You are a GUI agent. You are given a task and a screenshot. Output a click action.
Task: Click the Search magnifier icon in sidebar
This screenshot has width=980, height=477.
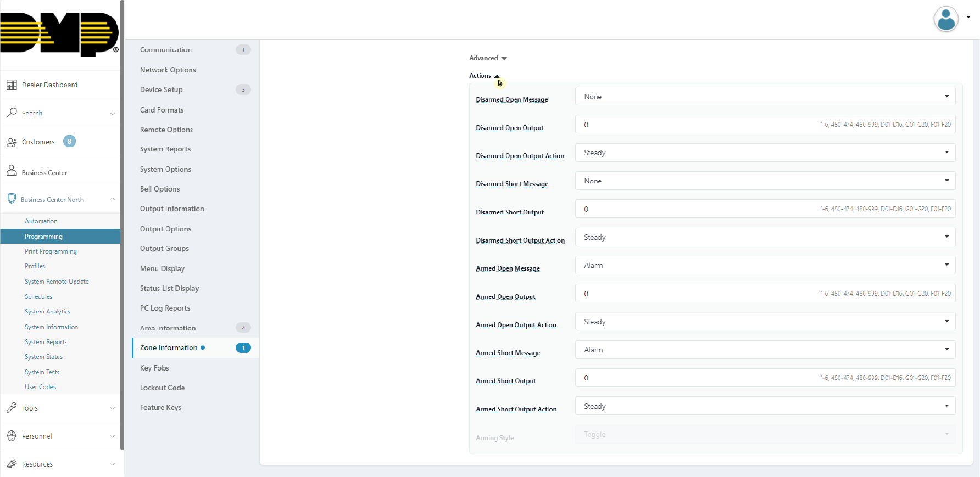[12, 113]
